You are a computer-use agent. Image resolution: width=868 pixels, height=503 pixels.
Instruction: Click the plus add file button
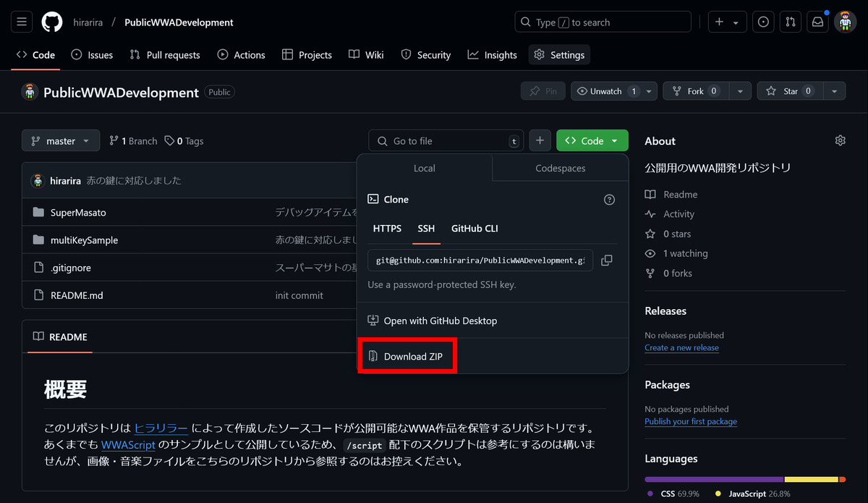pyautogui.click(x=540, y=140)
